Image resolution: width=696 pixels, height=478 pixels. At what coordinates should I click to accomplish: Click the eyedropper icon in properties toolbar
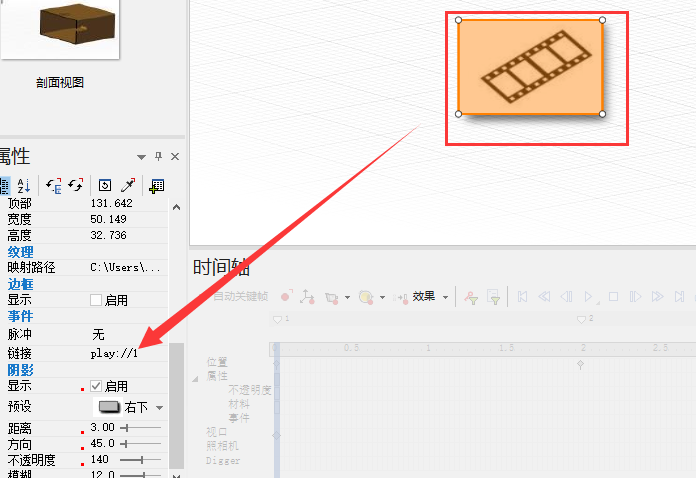[128, 185]
